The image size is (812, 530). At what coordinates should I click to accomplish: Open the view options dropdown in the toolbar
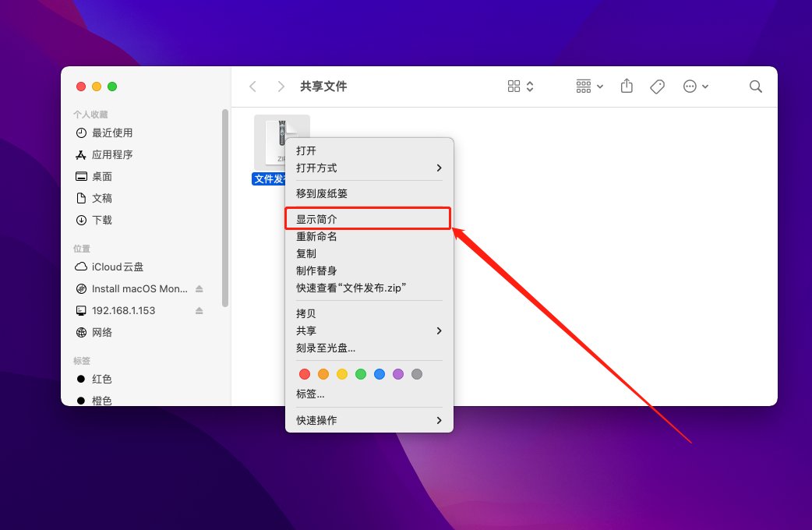[x=519, y=86]
